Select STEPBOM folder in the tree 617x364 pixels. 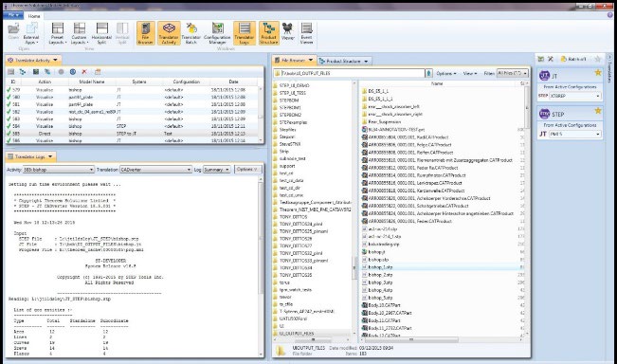pyautogui.click(x=290, y=100)
